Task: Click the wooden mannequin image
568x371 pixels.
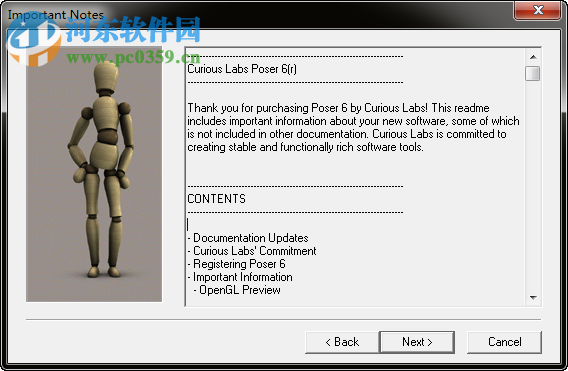Action: [94, 174]
